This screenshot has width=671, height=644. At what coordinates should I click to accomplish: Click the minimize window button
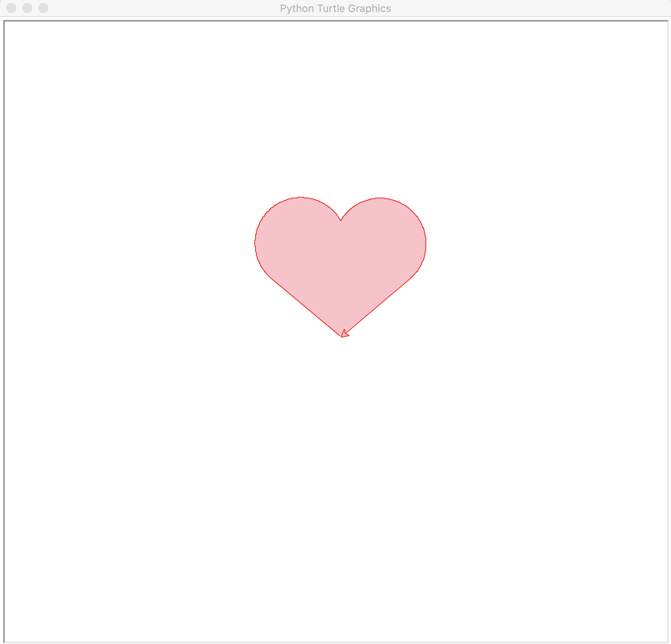pos(28,8)
